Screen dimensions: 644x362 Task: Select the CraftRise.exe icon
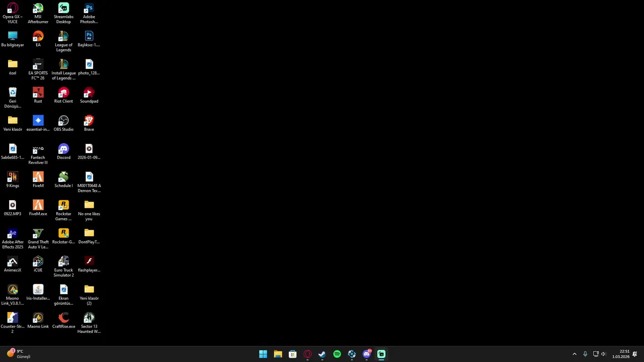click(63, 321)
